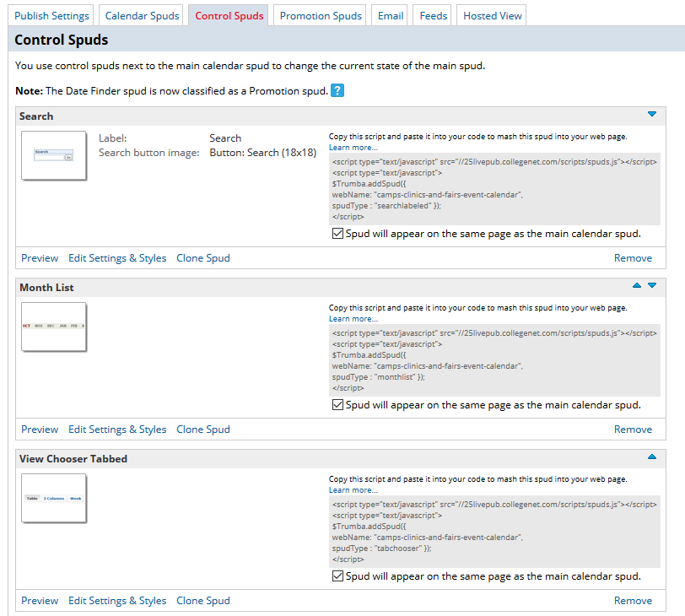Preview the View Chooser Tabbed spud
This screenshot has width=685, height=616.
coord(40,600)
